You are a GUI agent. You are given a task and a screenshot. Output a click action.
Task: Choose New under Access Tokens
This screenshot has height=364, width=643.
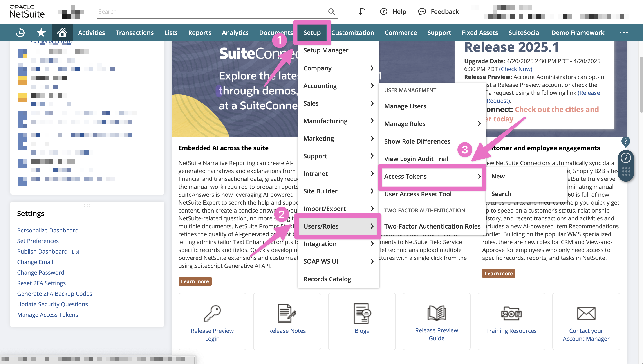[526, 176]
